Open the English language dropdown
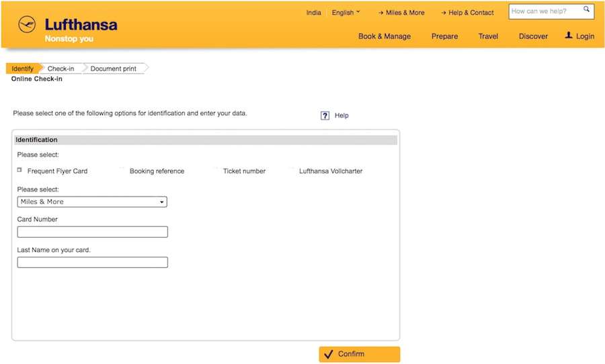Viewport: 605px width, 364px height. pyautogui.click(x=346, y=12)
